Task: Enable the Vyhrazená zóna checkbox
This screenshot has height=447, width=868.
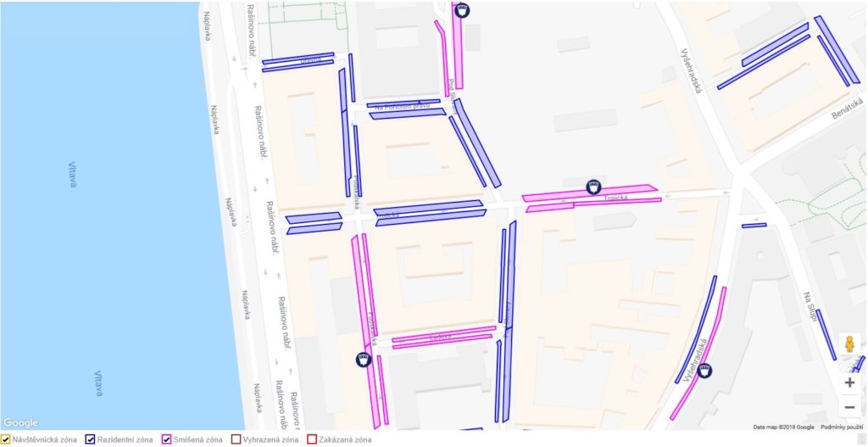Action: click(x=236, y=440)
